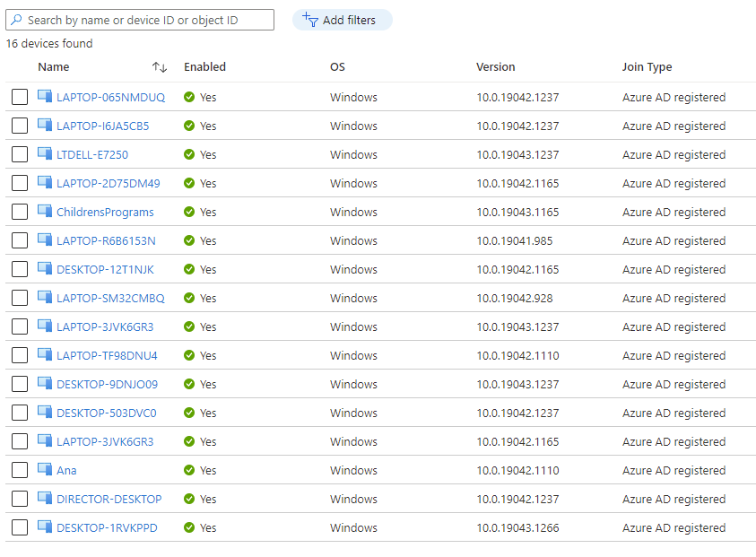This screenshot has width=756, height=557.
Task: Open the Ana device link
Action: (66, 470)
